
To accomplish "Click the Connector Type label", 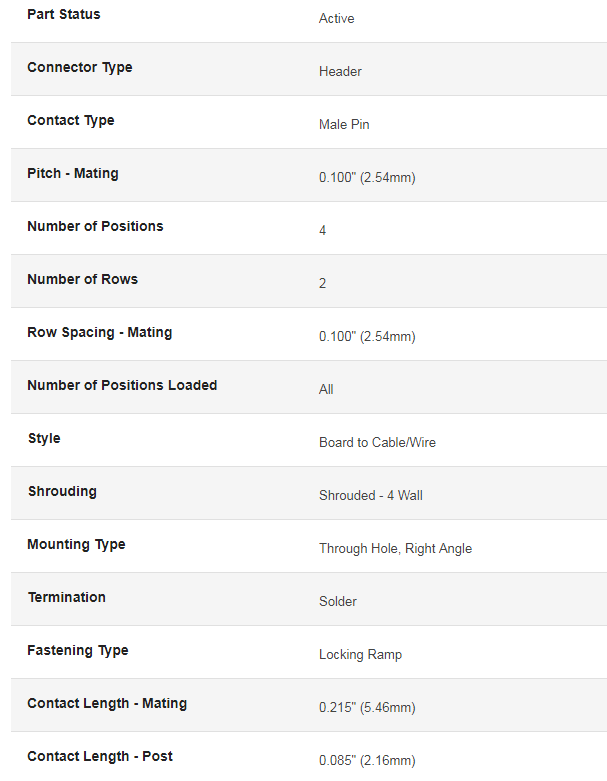I will click(80, 67).
